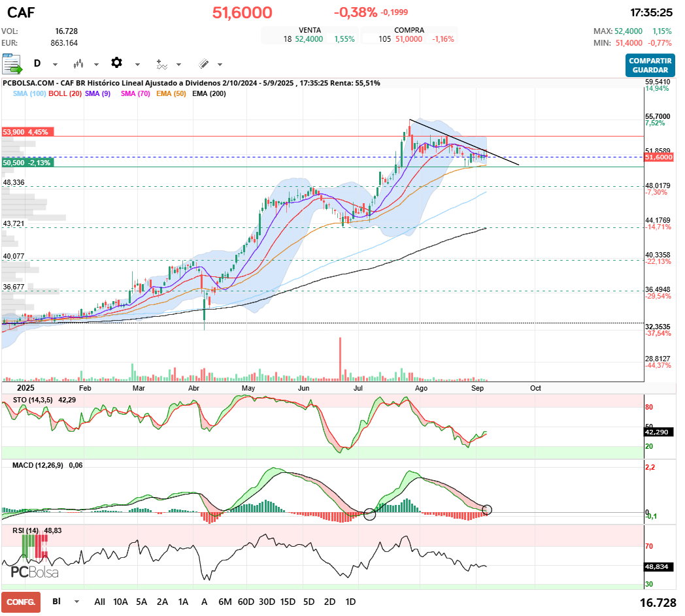Switch to the 1A time range
Viewport: 685px width, 616px height.
(x=183, y=602)
